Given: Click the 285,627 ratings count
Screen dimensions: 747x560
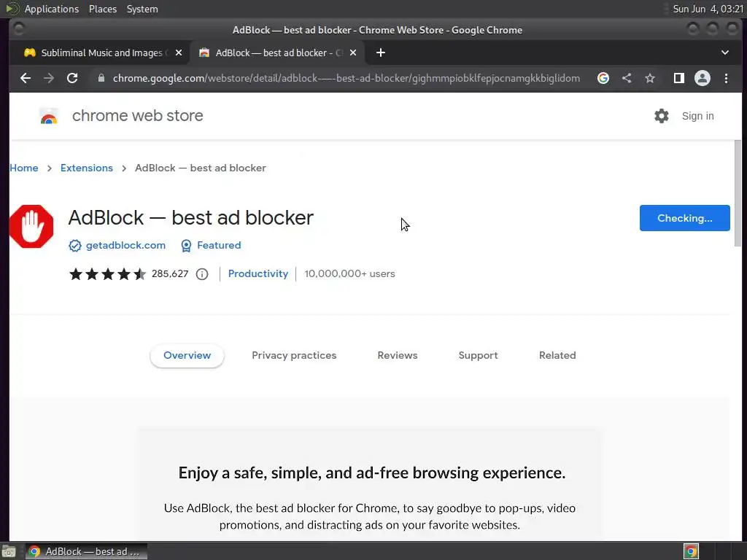Looking at the screenshot, I should click(x=170, y=274).
